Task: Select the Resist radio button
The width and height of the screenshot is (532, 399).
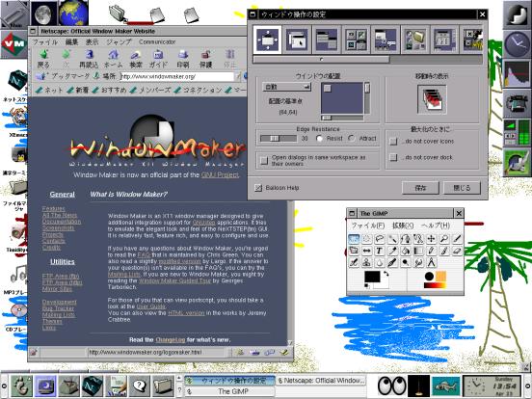Action: [319, 139]
